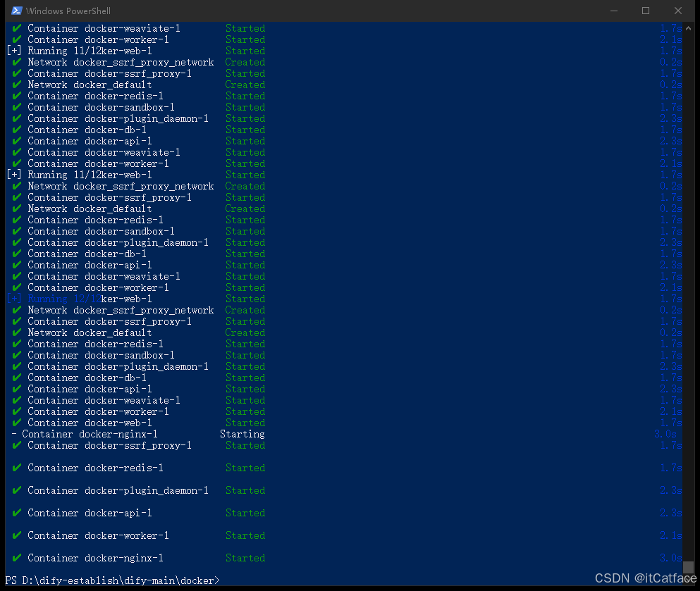700x591 pixels.
Task: Click the PS D:\dify-establish\dify-main\docker> prompt
Action: [x=113, y=580]
